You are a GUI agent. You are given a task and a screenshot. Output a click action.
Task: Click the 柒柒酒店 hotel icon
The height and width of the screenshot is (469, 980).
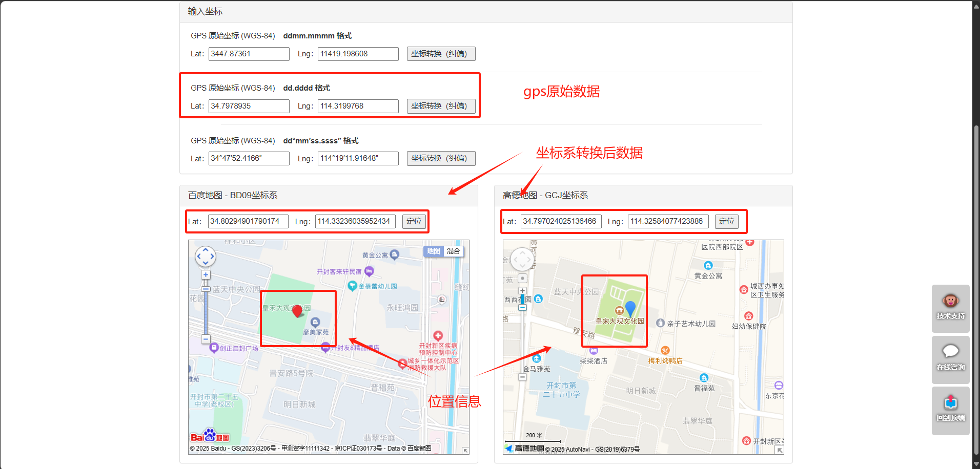[594, 350]
